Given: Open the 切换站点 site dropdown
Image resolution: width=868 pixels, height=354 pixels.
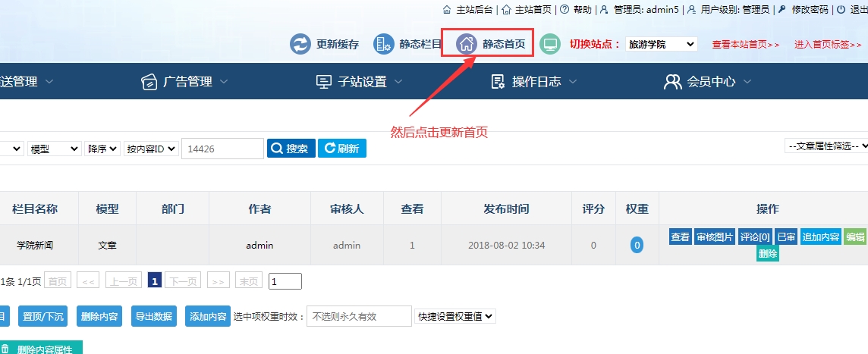Looking at the screenshot, I should click(661, 44).
